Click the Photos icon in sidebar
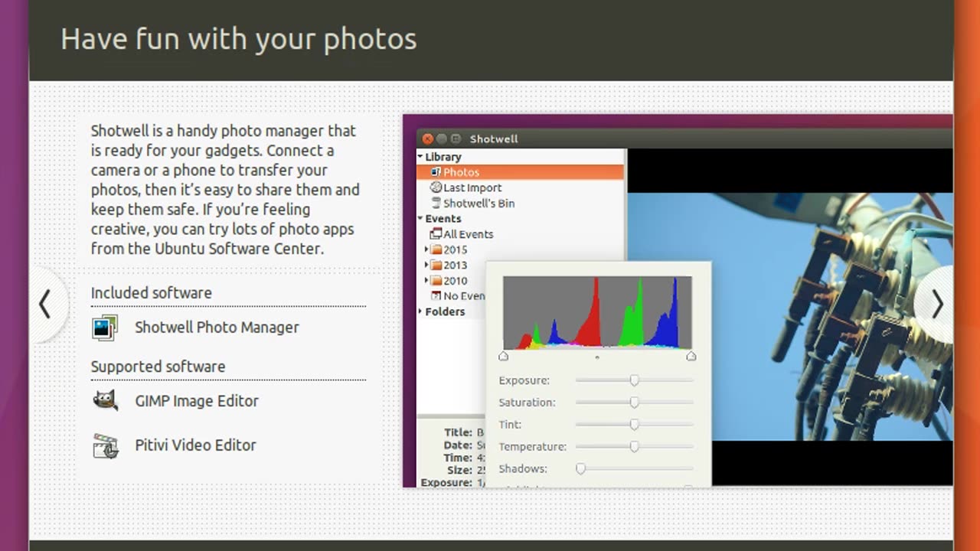This screenshot has width=980, height=551. [x=436, y=172]
